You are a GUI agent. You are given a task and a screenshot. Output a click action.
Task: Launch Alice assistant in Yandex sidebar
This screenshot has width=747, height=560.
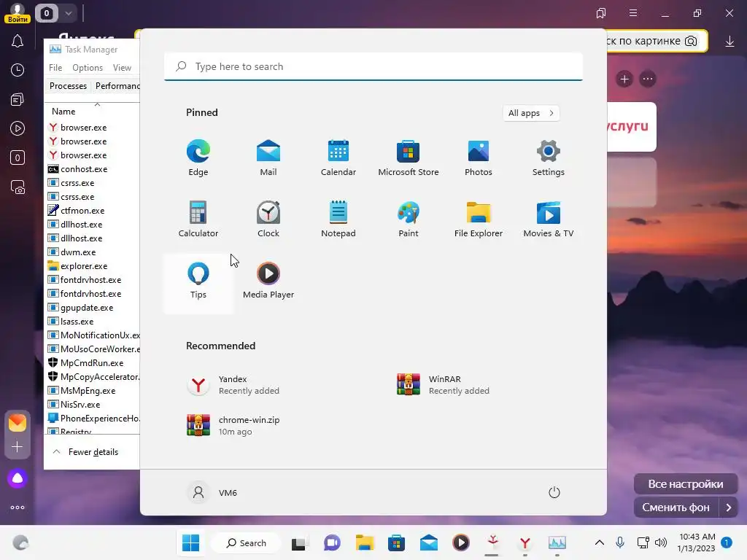[x=18, y=478]
